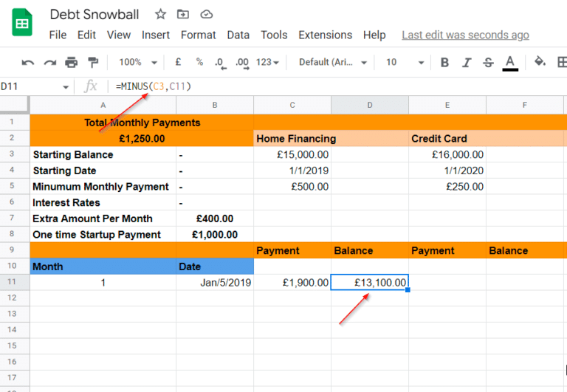Select the 1/1/2019 starting date cell
The height and width of the screenshot is (392, 567).
[x=292, y=171]
